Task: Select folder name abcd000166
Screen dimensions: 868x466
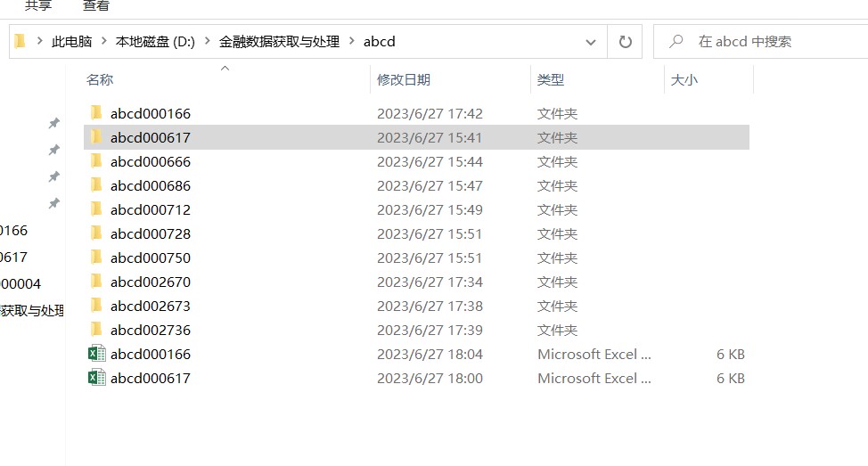Action: click(150, 113)
